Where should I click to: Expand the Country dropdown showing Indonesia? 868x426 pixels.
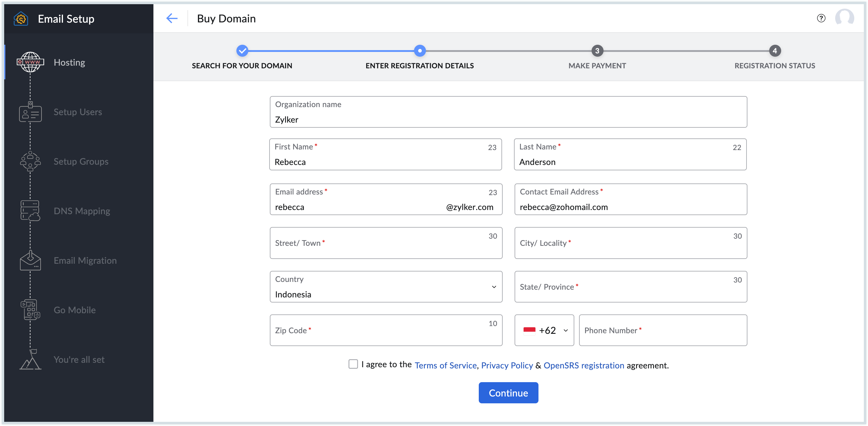[494, 287]
